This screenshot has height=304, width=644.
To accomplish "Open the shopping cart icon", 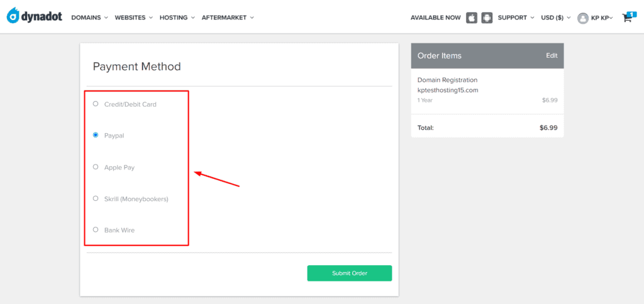I will (x=627, y=17).
